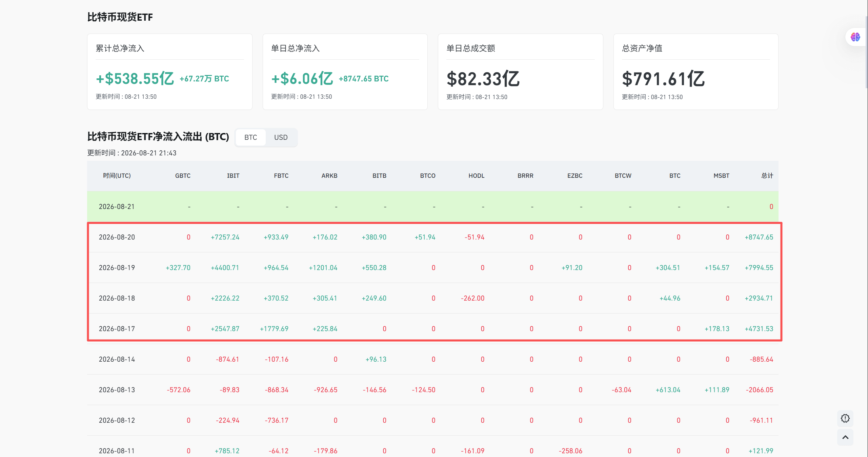Viewport: 868px width, 457px height.
Task: Click the +8747.65 total in the table
Action: 759,237
